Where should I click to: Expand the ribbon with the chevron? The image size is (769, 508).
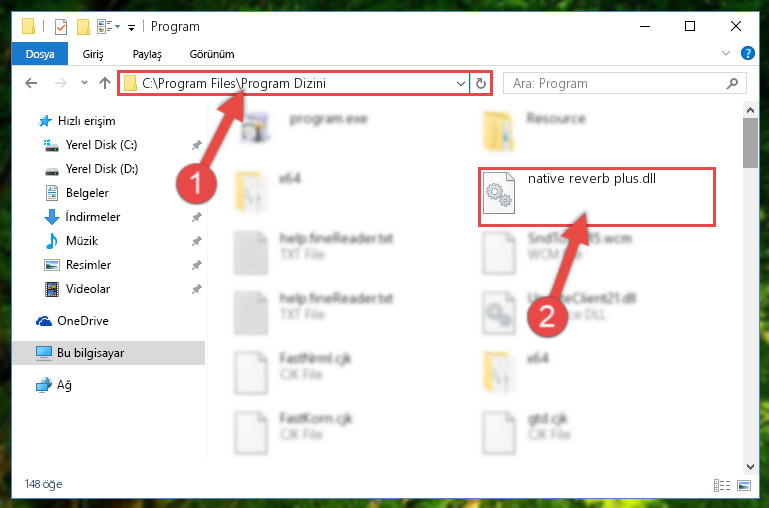tap(726, 53)
